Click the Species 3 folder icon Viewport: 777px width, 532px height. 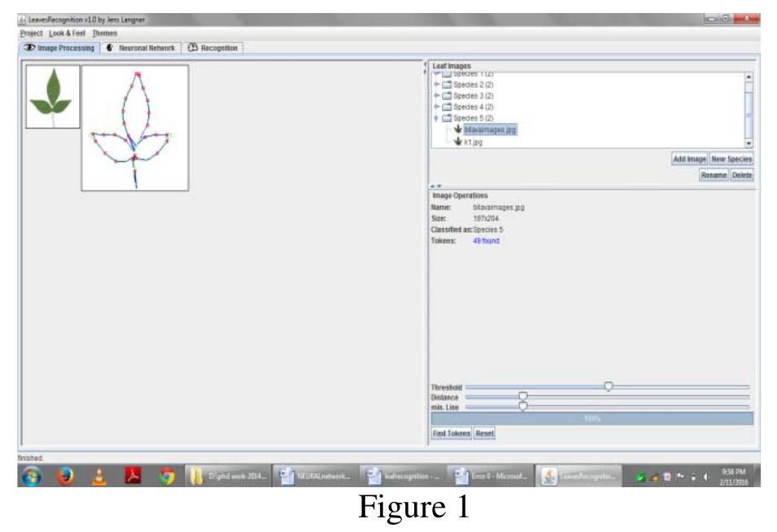pyautogui.click(x=447, y=95)
